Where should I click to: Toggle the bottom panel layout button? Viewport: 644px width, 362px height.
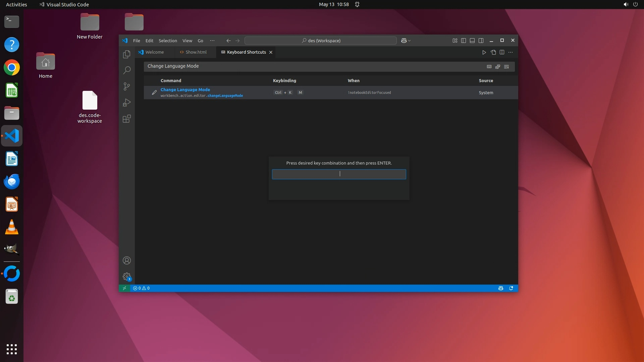(x=472, y=41)
